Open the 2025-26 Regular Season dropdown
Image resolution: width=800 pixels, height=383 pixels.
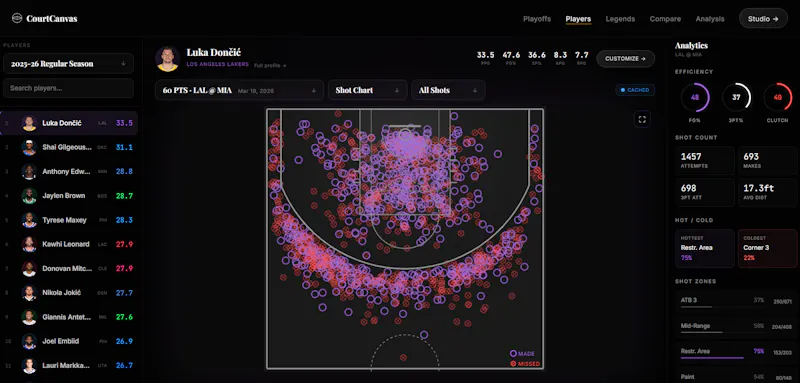68,64
